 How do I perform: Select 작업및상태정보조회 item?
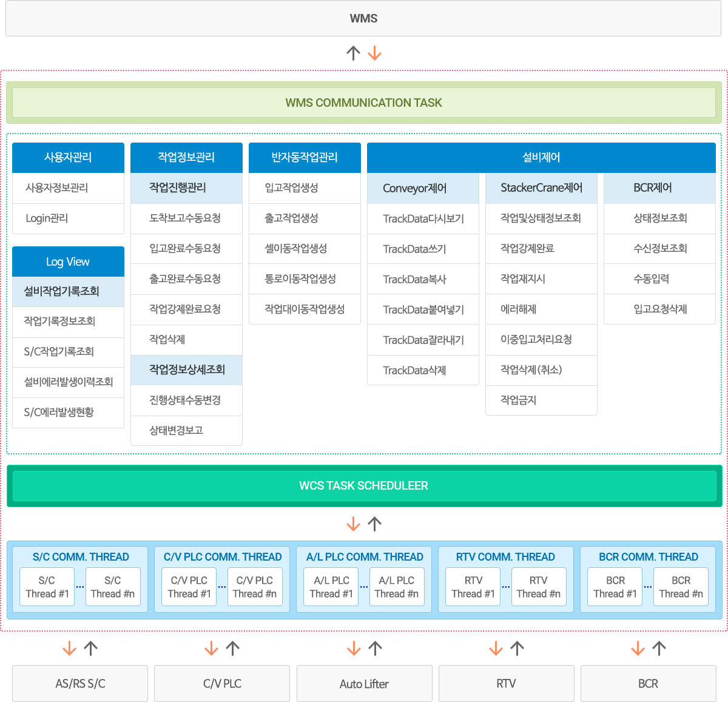click(541, 218)
